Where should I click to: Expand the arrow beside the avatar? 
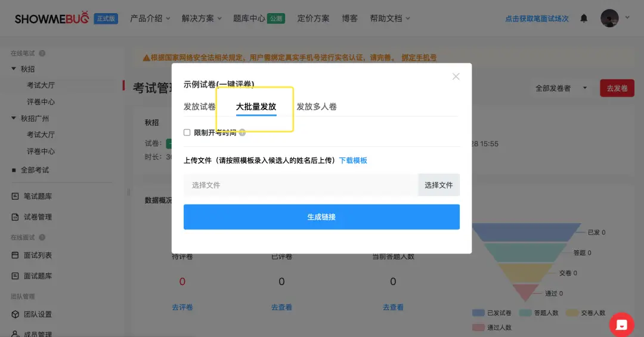click(627, 17)
